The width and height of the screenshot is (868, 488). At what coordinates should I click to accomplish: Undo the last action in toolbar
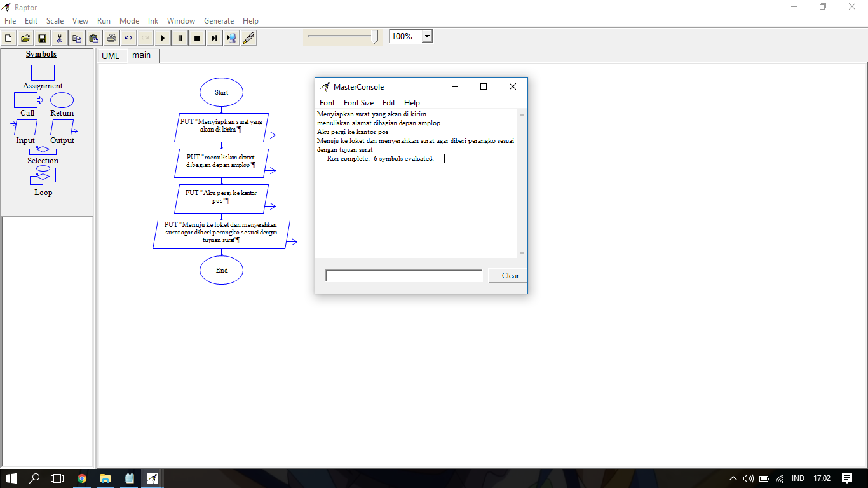coord(128,38)
